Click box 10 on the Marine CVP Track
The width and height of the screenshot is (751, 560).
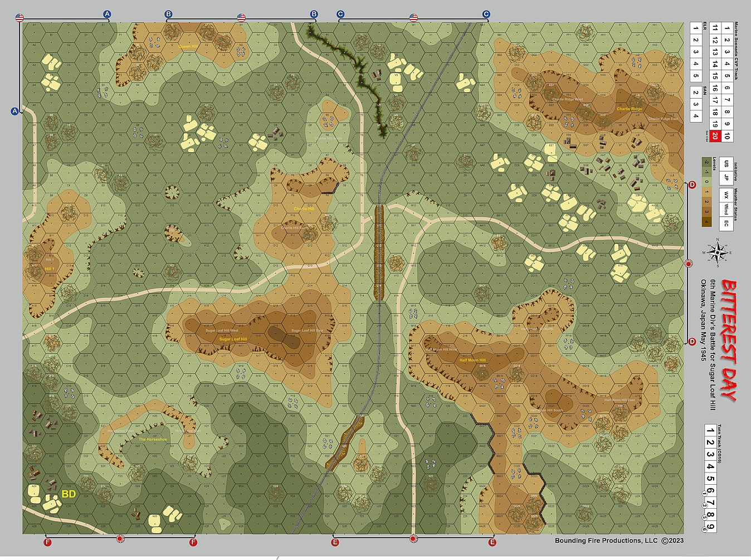[726, 136]
